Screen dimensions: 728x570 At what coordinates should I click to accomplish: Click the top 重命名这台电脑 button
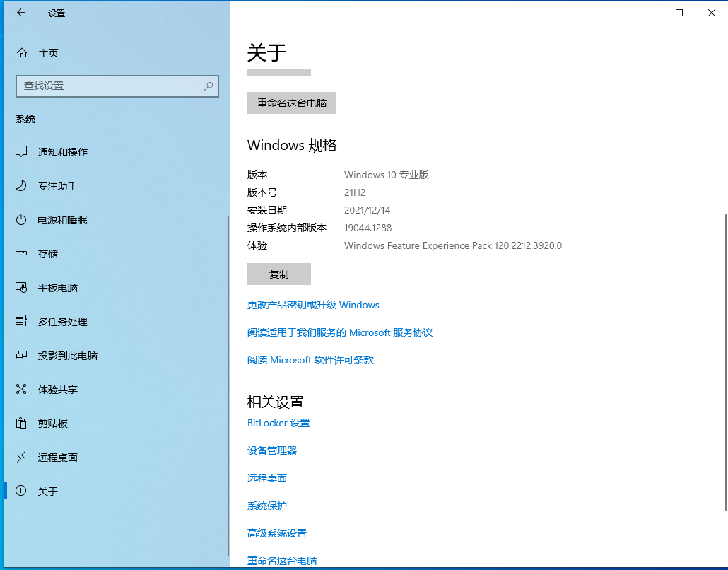(292, 103)
